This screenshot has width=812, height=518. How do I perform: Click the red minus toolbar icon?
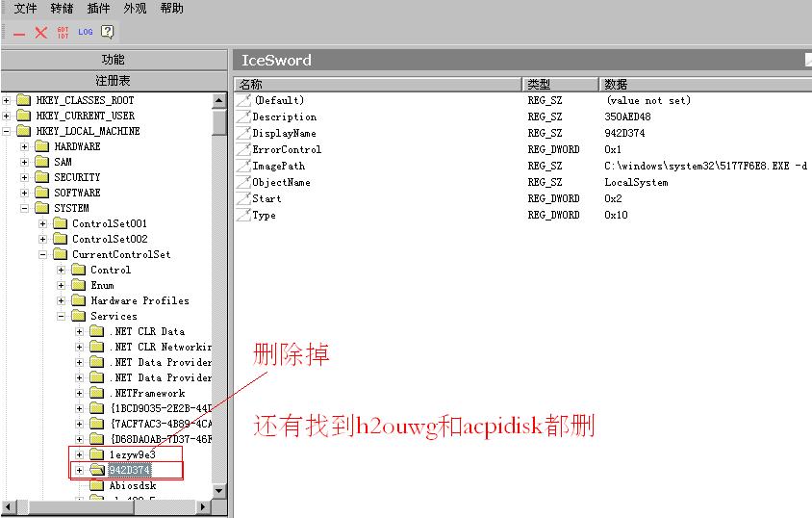click(x=19, y=35)
